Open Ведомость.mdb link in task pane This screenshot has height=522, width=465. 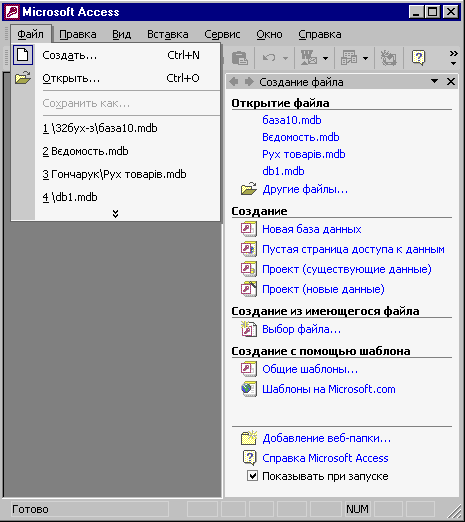(x=301, y=137)
